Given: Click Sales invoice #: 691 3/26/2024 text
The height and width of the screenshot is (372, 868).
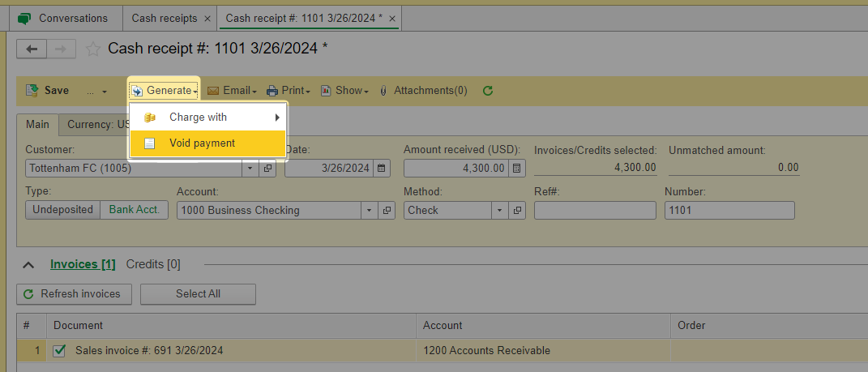Looking at the screenshot, I should [149, 350].
